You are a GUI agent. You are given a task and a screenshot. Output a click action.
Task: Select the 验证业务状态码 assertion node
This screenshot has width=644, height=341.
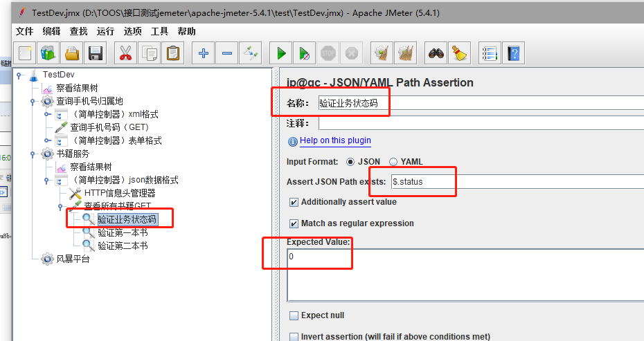[x=127, y=219]
